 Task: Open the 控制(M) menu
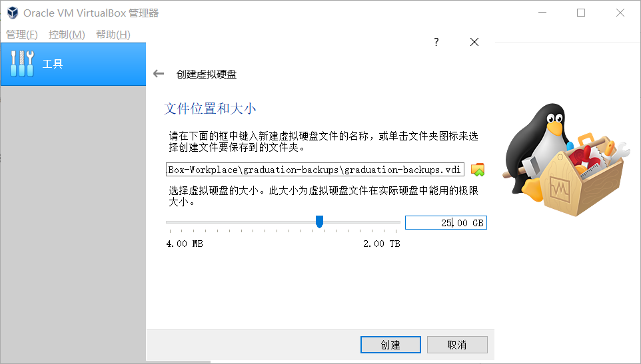67,35
